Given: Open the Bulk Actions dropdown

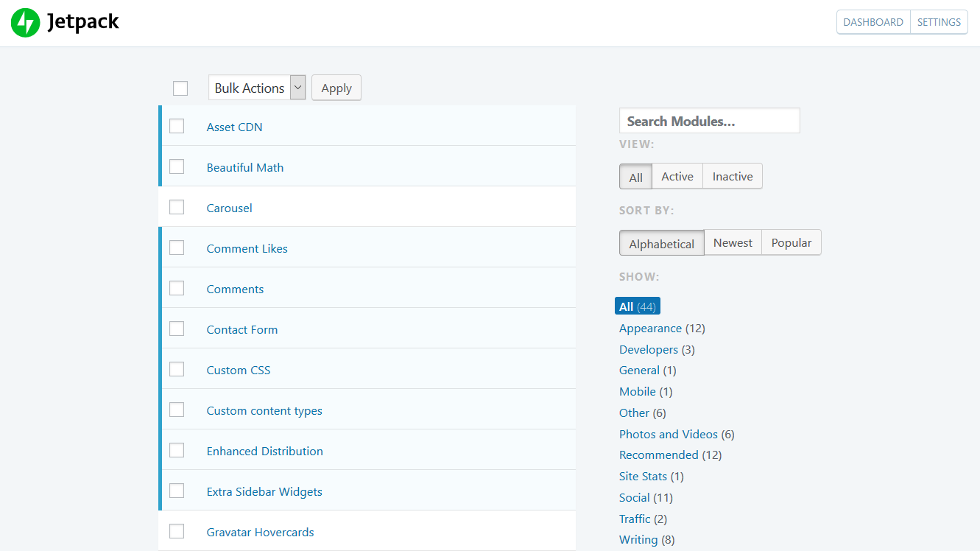Looking at the screenshot, I should (x=257, y=88).
